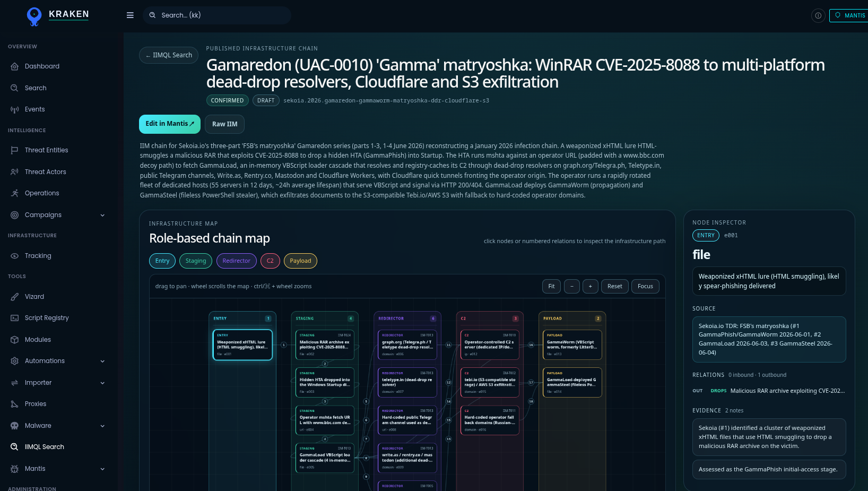The height and width of the screenshot is (491, 868).
Task: Open Modules cube icon
Action: (x=15, y=340)
